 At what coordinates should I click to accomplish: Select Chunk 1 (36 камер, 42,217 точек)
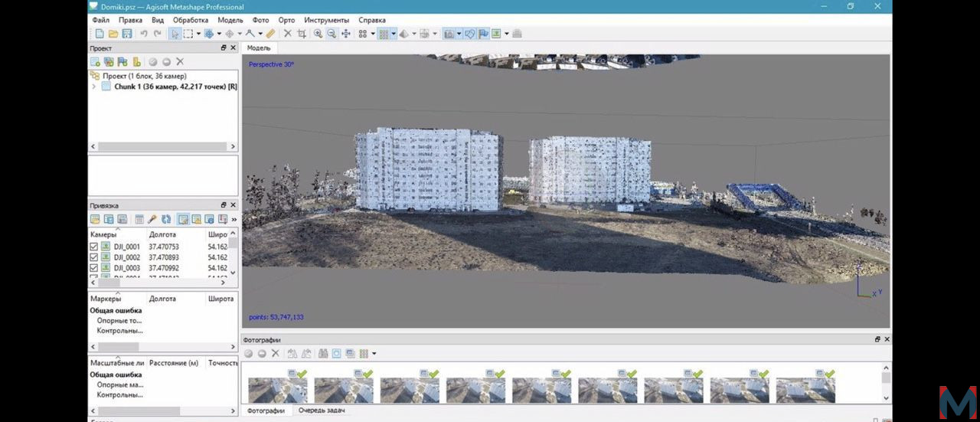175,87
